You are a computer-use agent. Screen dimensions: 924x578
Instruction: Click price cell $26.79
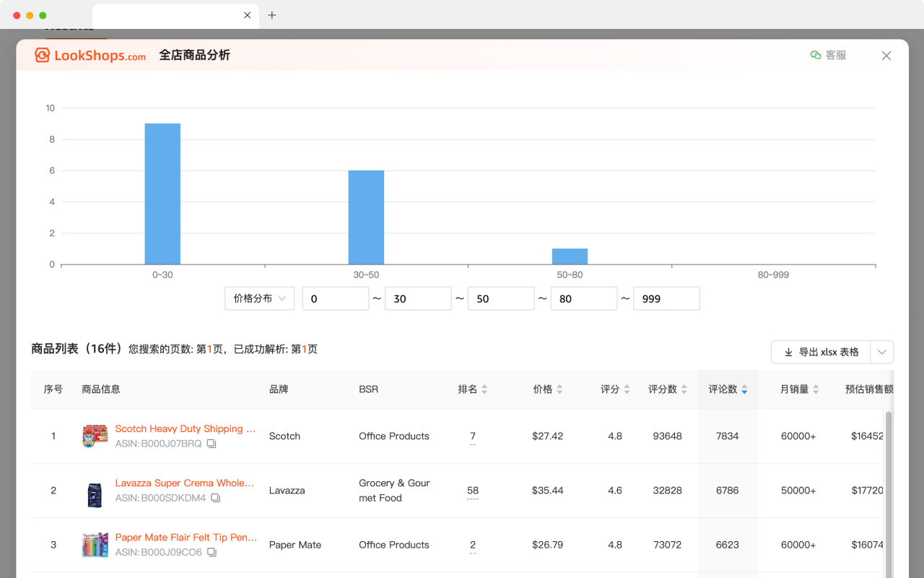[x=547, y=545]
